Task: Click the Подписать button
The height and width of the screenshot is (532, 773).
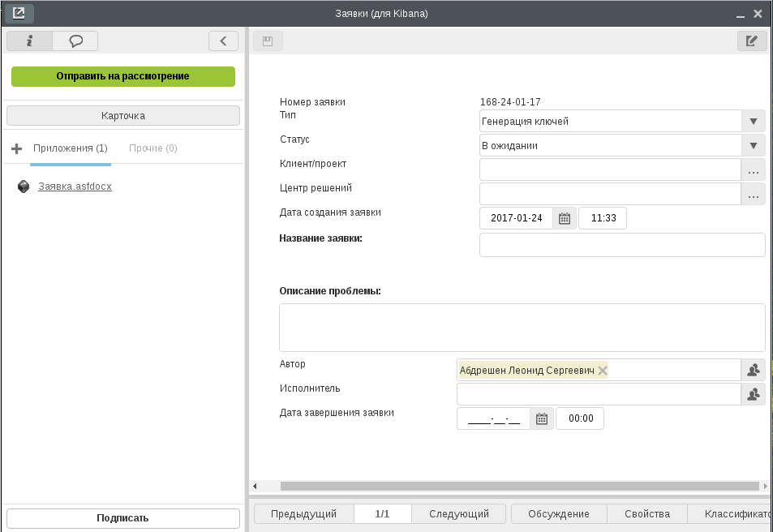Action: pos(122,518)
